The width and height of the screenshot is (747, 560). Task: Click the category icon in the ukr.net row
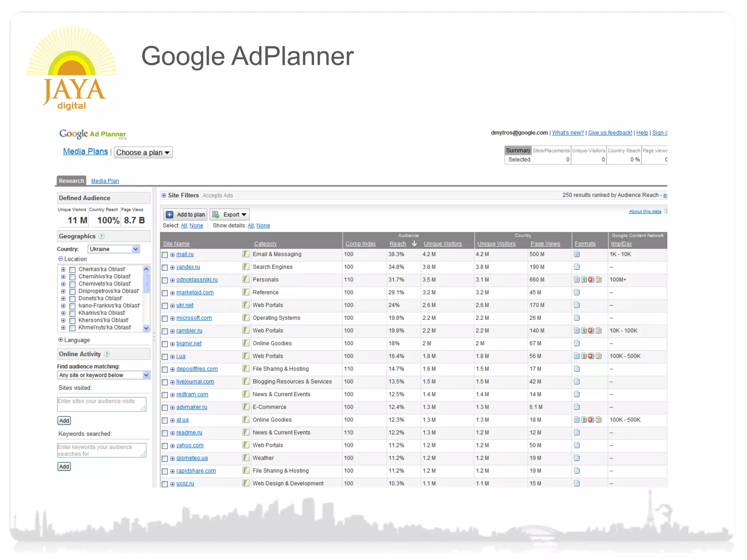(x=246, y=305)
